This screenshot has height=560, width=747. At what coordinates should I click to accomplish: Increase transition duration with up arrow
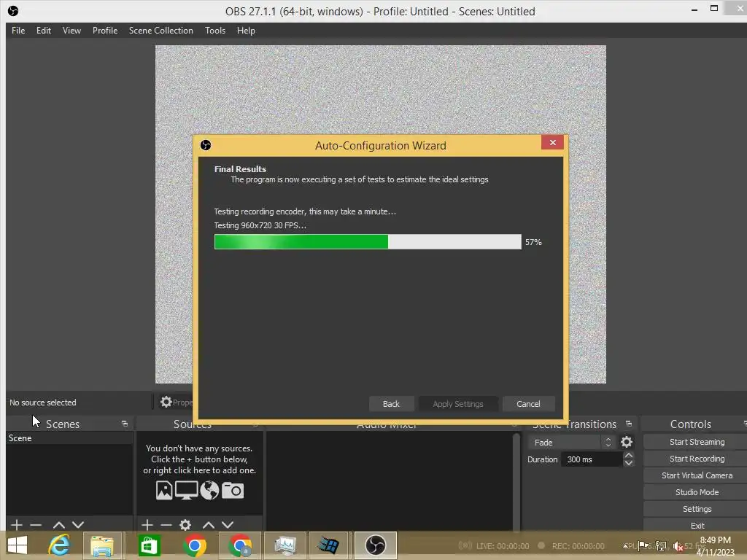tap(629, 456)
